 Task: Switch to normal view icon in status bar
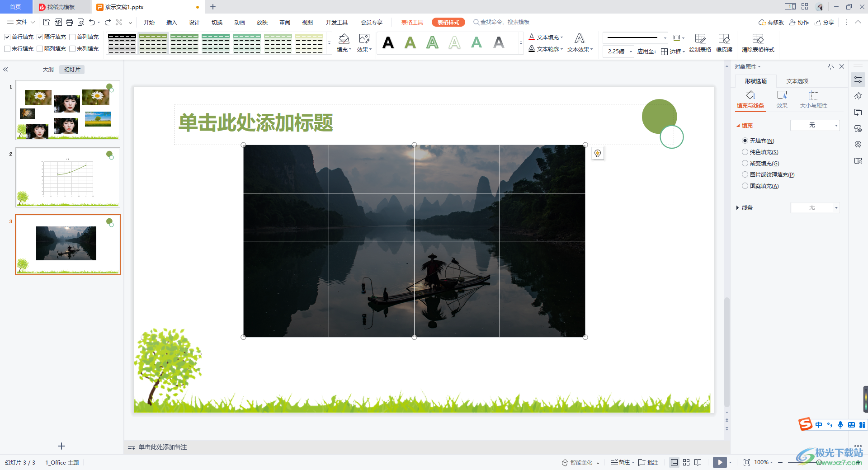(675, 462)
